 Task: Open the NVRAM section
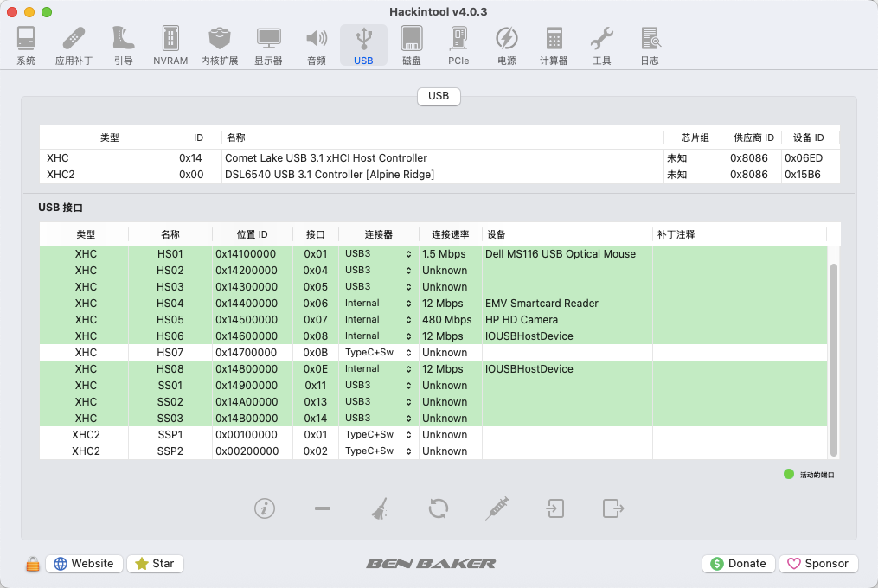click(x=170, y=45)
